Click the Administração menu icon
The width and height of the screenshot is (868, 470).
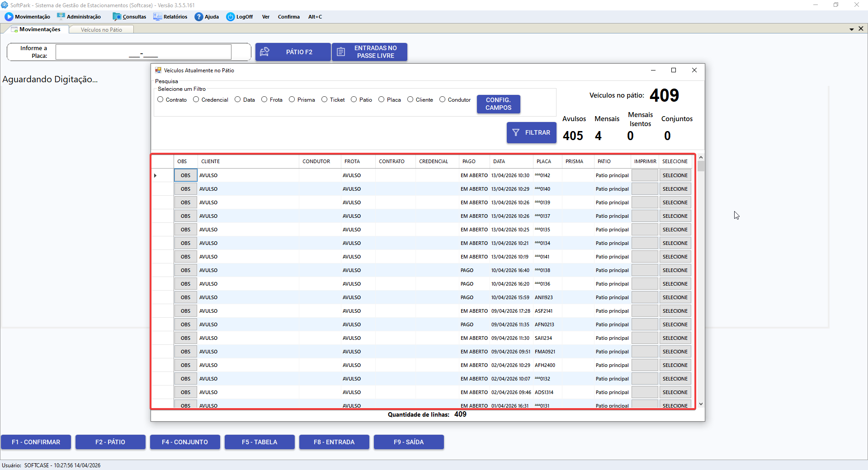61,17
